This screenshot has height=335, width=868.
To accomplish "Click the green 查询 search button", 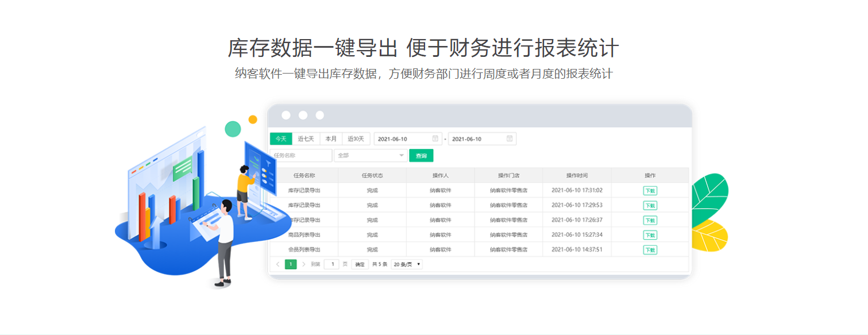I will (x=421, y=155).
